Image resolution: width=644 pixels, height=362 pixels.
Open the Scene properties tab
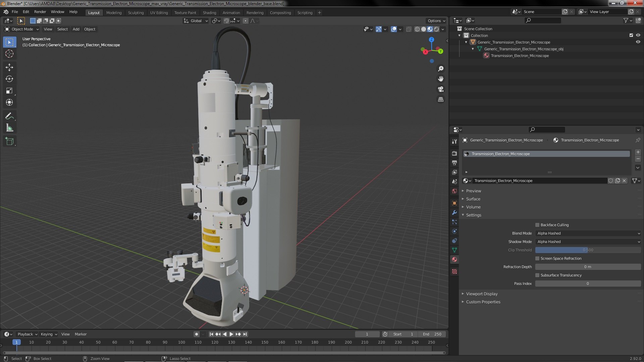[x=454, y=181]
